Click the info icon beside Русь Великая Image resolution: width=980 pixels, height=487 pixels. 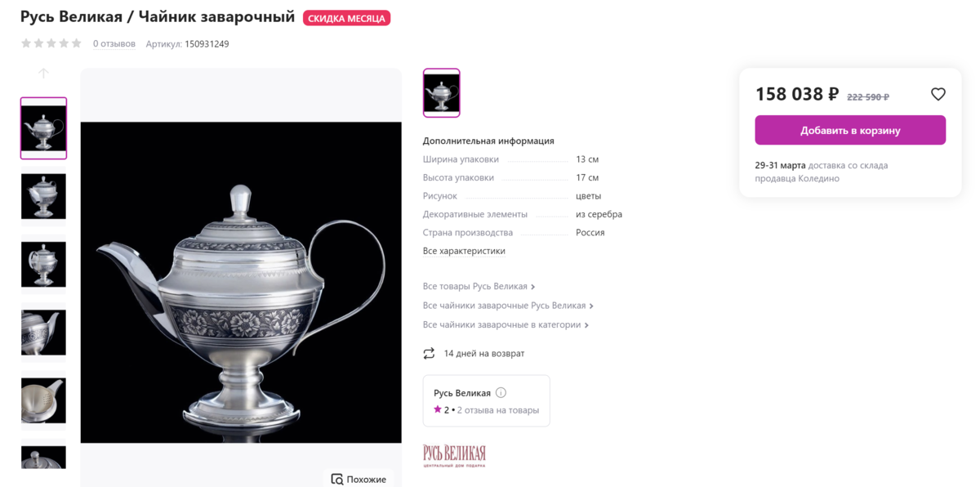[501, 393]
